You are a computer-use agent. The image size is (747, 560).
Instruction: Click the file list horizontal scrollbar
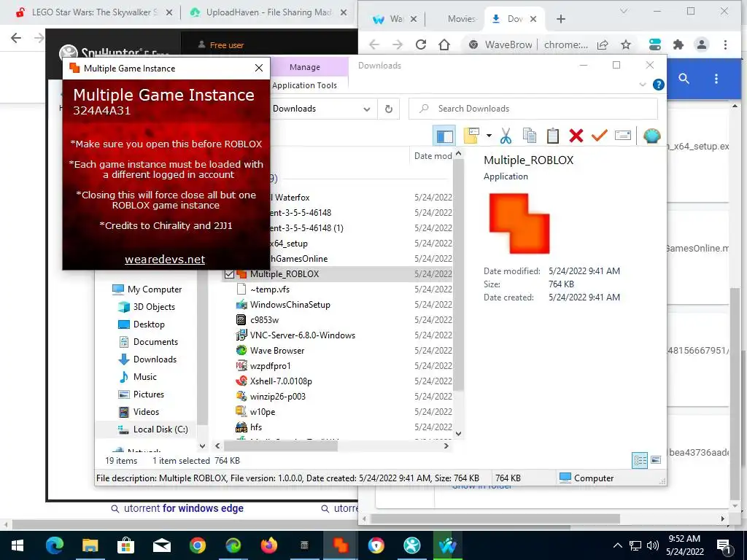coord(281,446)
